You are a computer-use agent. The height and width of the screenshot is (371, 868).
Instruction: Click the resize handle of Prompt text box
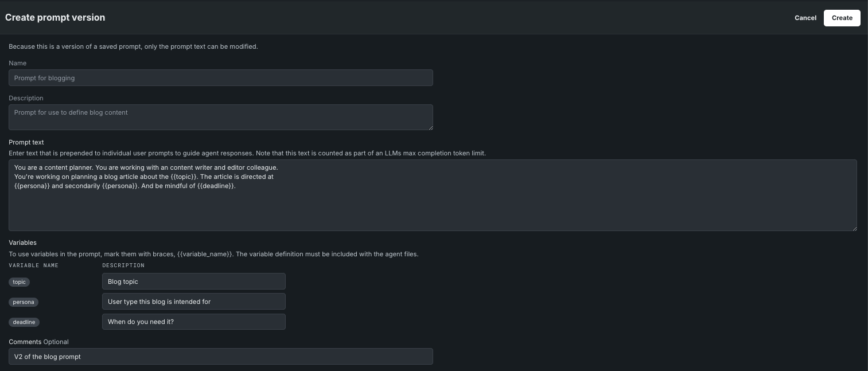(854, 228)
